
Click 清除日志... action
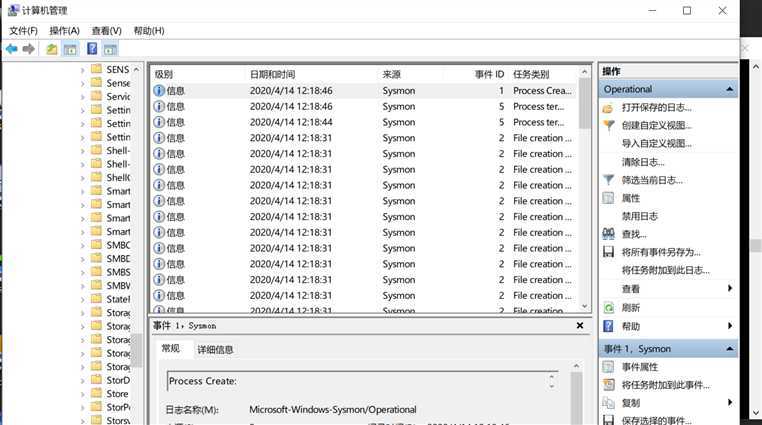pyautogui.click(x=643, y=162)
